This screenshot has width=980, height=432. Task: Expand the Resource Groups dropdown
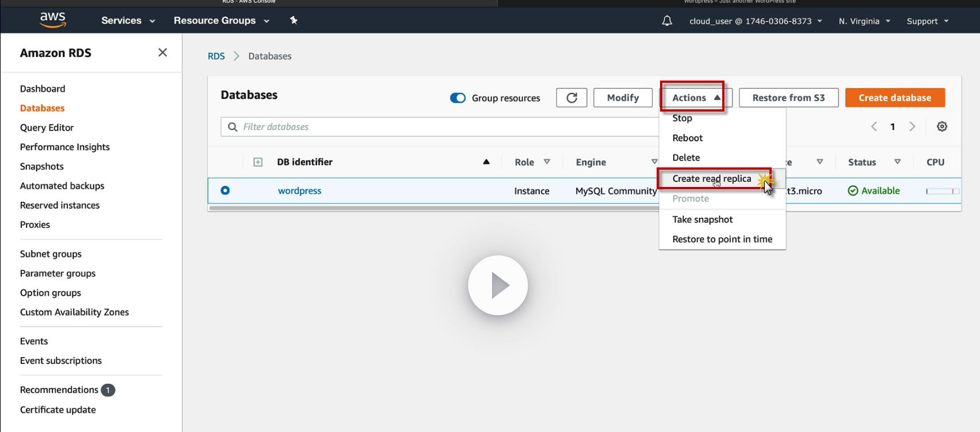(x=222, y=21)
